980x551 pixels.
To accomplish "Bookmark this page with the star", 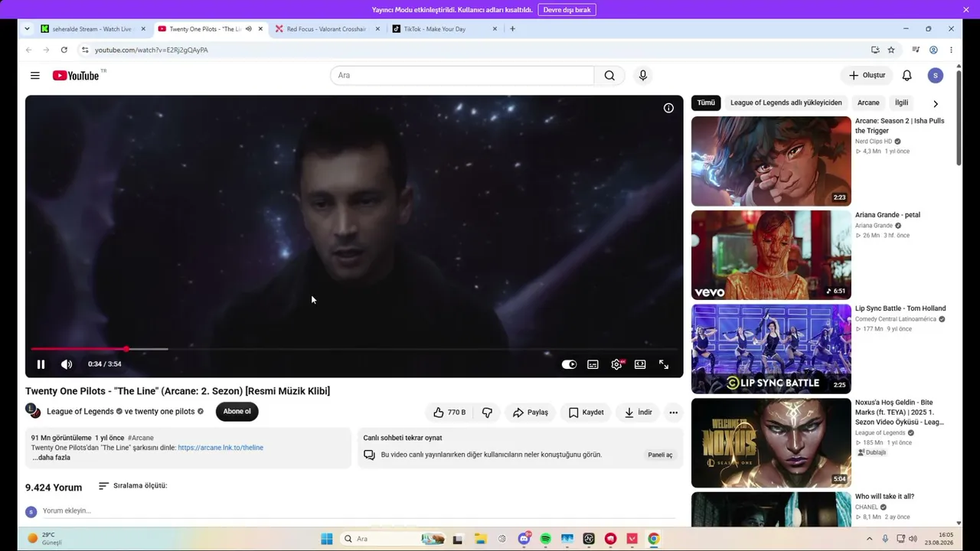I will click(x=891, y=50).
